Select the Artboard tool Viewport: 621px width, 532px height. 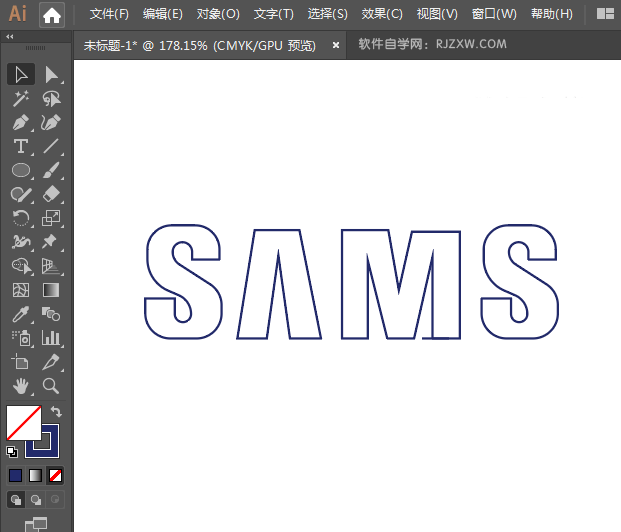21,362
